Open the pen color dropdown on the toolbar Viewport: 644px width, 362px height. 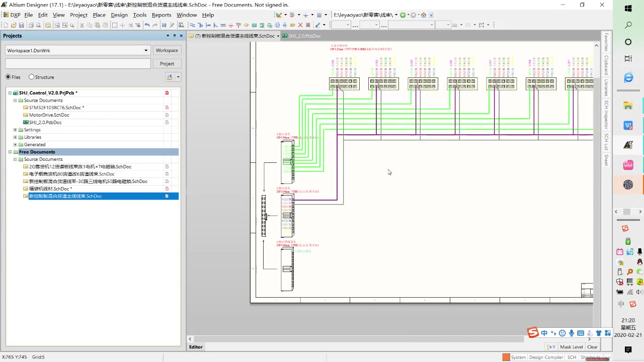click(x=324, y=25)
